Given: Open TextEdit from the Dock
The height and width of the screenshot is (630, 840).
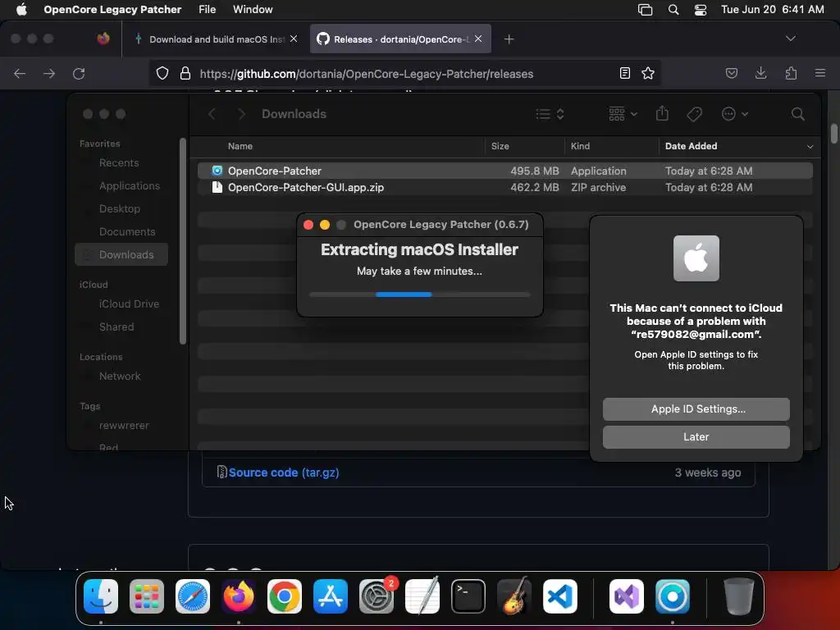Looking at the screenshot, I should pos(422,596).
